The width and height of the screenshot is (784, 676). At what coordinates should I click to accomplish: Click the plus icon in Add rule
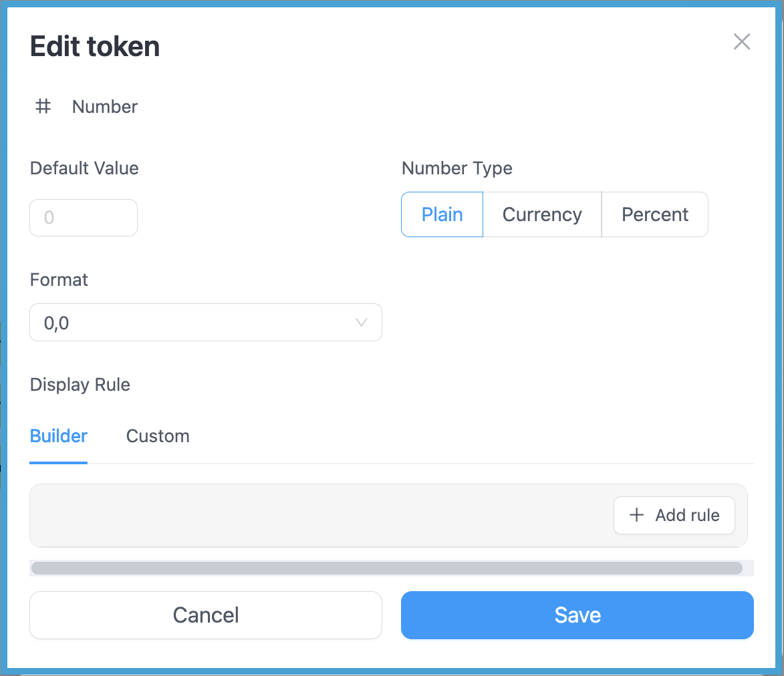coord(637,515)
